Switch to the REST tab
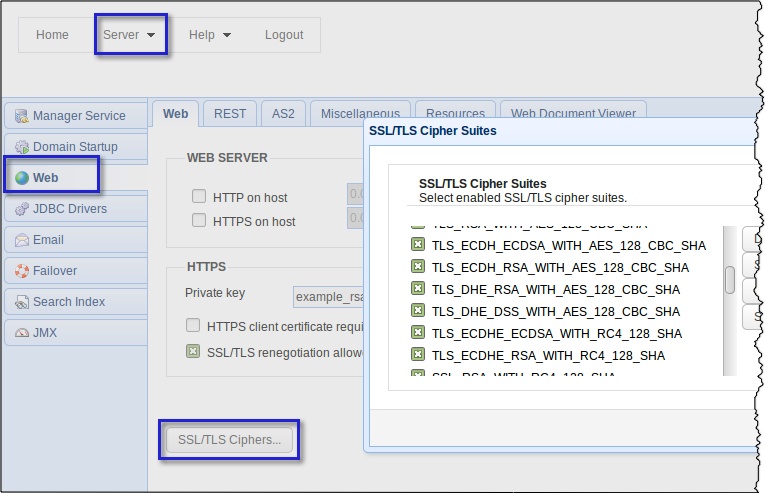The height and width of the screenshot is (493, 765). 230,114
